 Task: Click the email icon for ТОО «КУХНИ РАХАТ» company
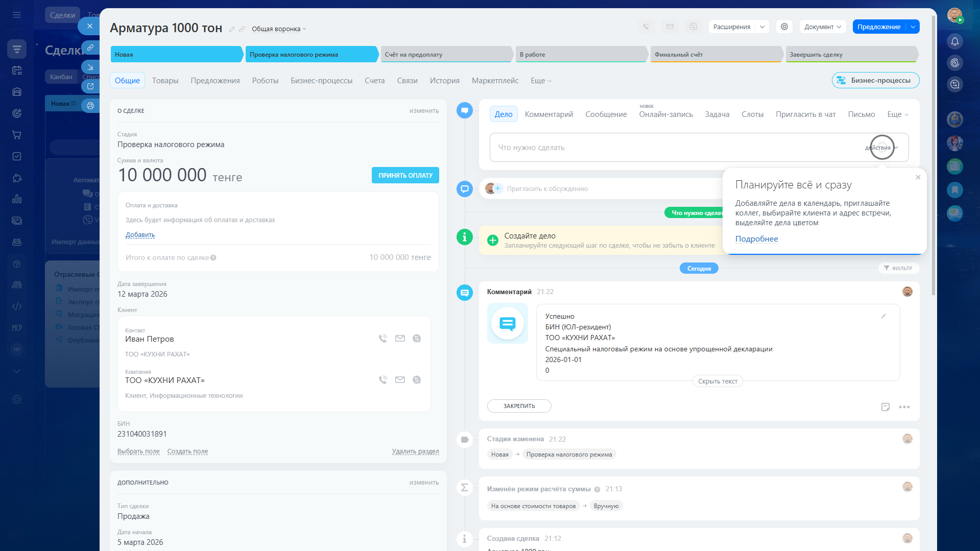tap(400, 380)
